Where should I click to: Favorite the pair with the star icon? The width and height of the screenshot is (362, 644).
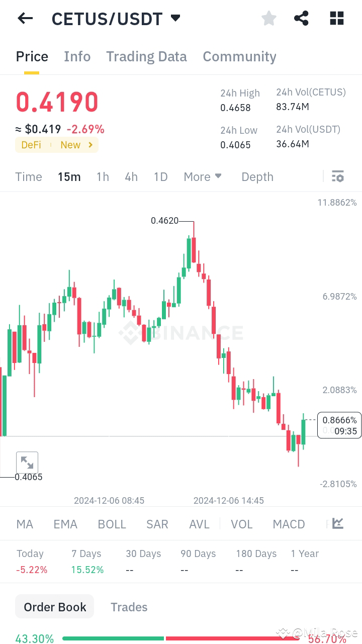(268, 18)
